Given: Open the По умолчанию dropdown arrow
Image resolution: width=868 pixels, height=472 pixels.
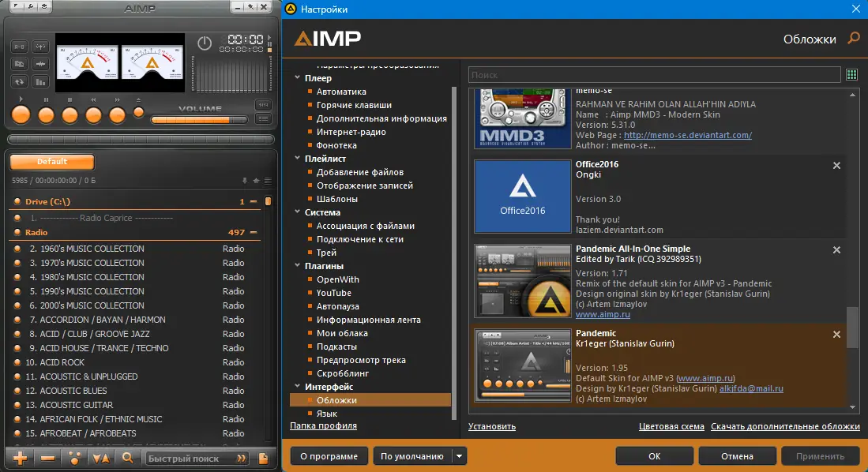Looking at the screenshot, I should click(458, 455).
